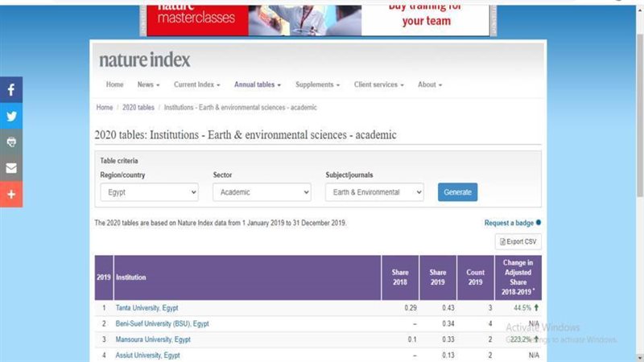Open the Supplements menu

(x=317, y=84)
